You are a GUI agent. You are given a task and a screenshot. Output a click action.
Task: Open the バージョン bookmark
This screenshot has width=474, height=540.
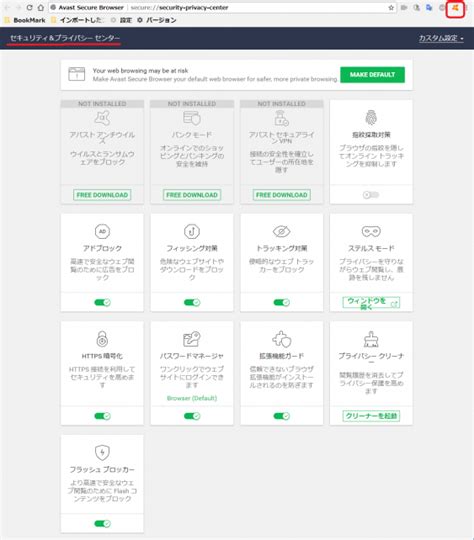157,20
